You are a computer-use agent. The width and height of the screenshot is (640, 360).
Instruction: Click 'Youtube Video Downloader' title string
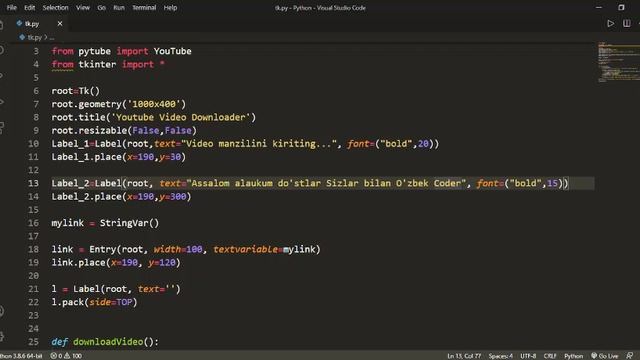[x=180, y=117]
